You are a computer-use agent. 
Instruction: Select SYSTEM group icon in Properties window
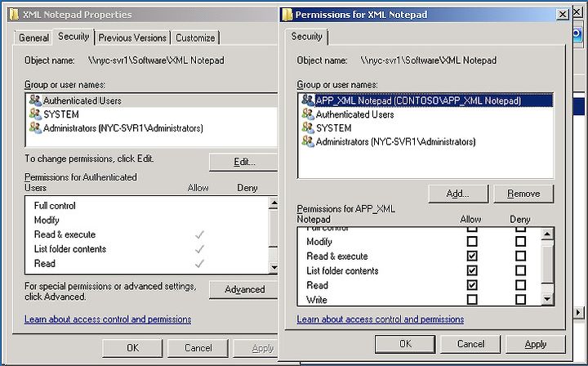pos(36,114)
